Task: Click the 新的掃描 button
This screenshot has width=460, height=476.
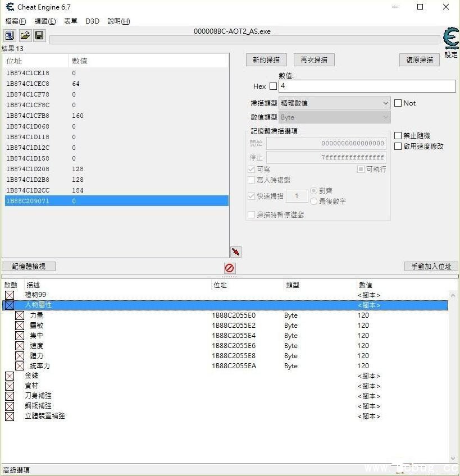Action: (266, 60)
